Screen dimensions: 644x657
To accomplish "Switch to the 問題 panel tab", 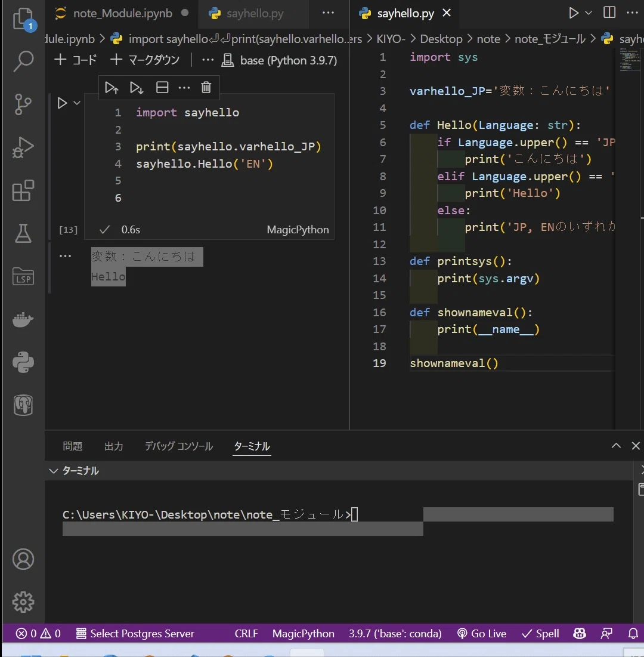I will [x=72, y=446].
